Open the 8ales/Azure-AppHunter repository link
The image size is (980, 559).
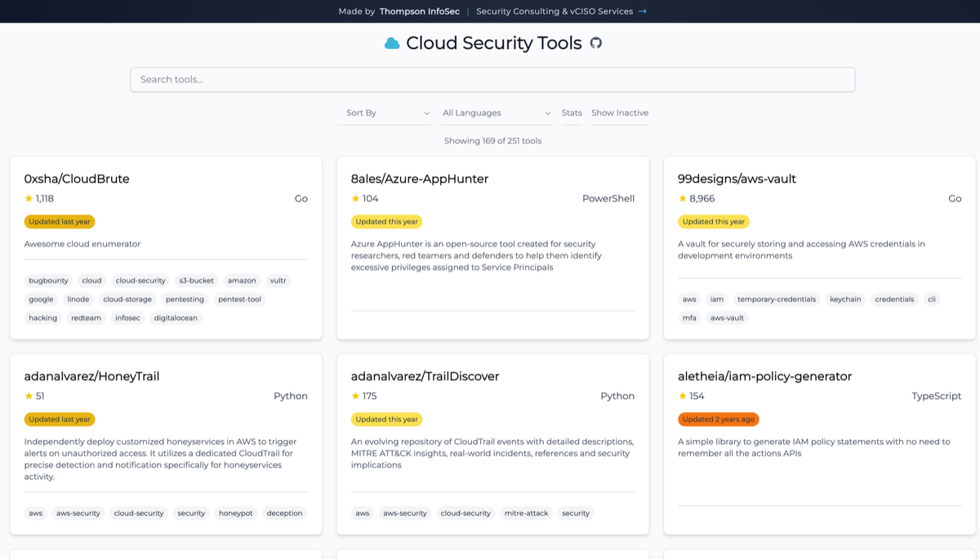tap(420, 179)
